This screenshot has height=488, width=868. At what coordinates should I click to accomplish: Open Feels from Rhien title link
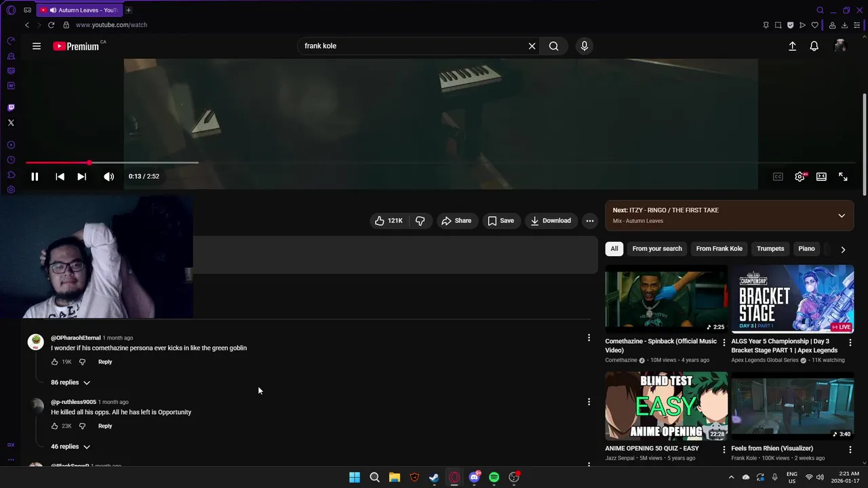(x=772, y=448)
